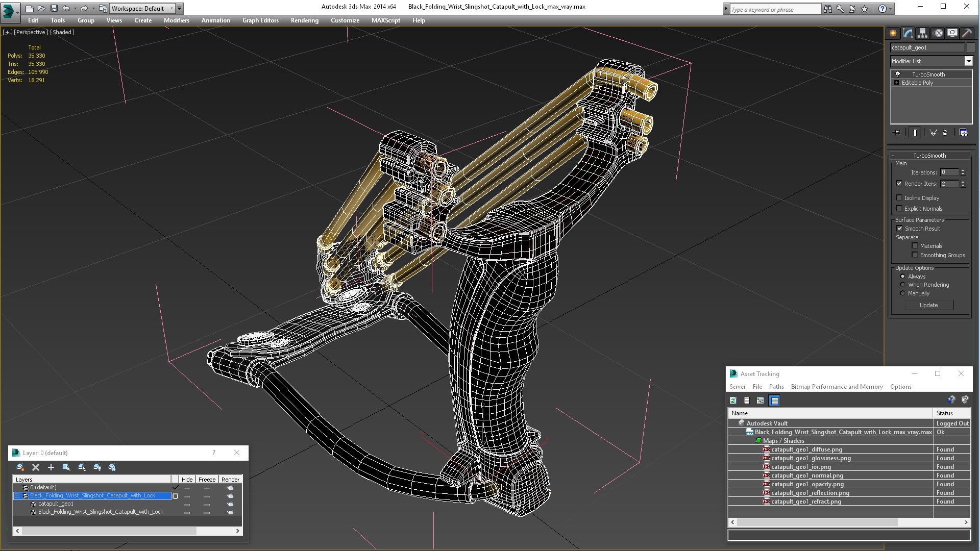This screenshot has height=551, width=980.
Task: Click the search keyword input field
Action: click(x=774, y=9)
